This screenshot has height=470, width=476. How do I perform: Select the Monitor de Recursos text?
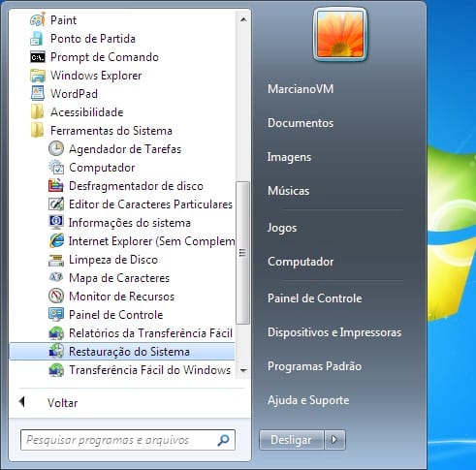[122, 297]
